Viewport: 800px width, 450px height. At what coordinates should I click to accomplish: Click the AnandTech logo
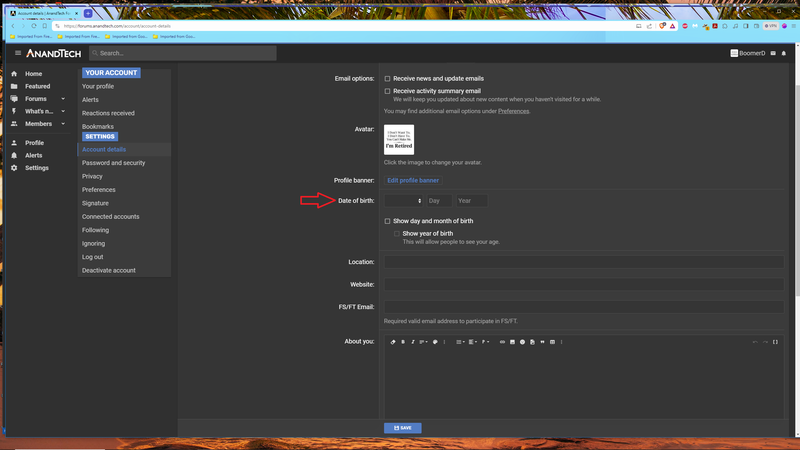pyautogui.click(x=54, y=53)
